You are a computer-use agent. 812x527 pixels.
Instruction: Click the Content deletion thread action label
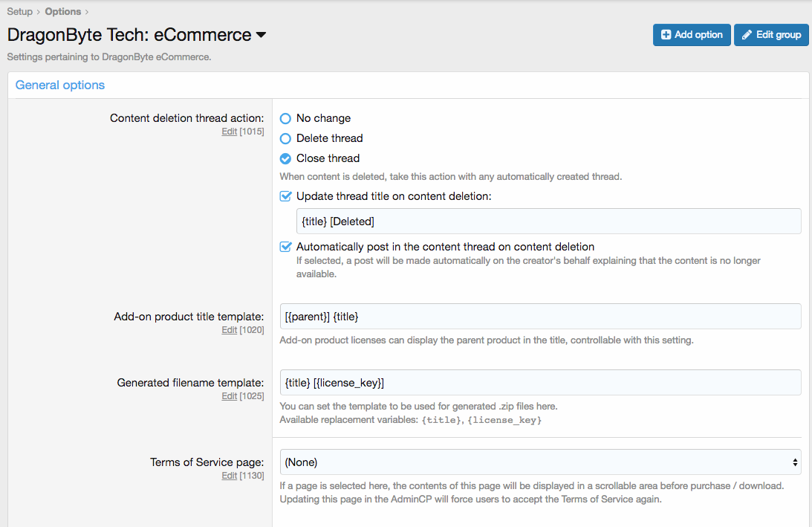pos(186,118)
